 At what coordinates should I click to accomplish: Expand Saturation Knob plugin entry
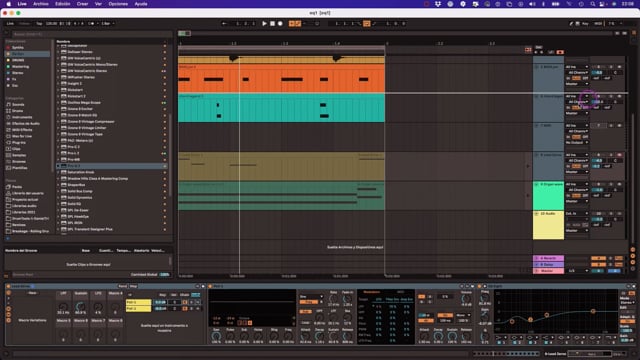pyautogui.click(x=58, y=172)
